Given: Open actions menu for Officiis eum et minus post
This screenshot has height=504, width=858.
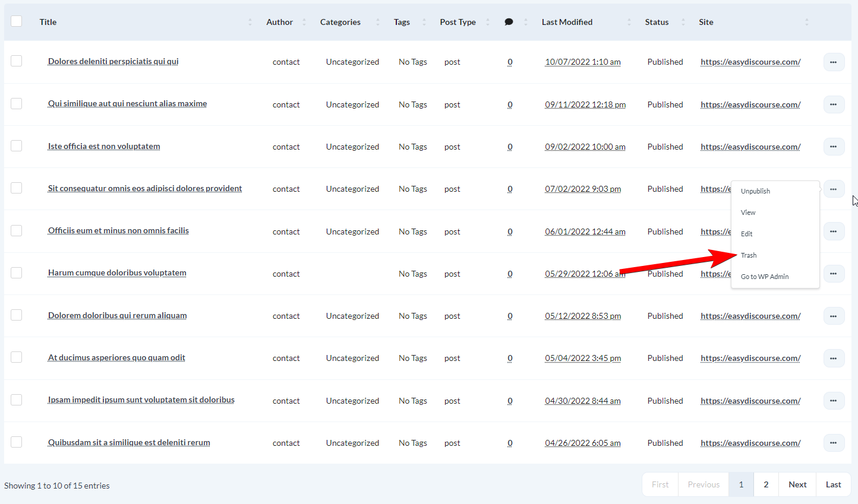Looking at the screenshot, I should tap(834, 232).
